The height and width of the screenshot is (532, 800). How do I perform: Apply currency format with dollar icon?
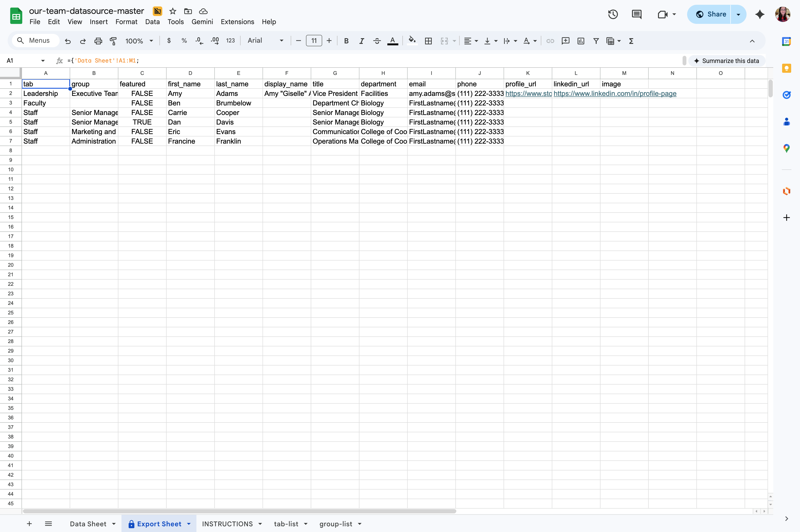pyautogui.click(x=169, y=41)
